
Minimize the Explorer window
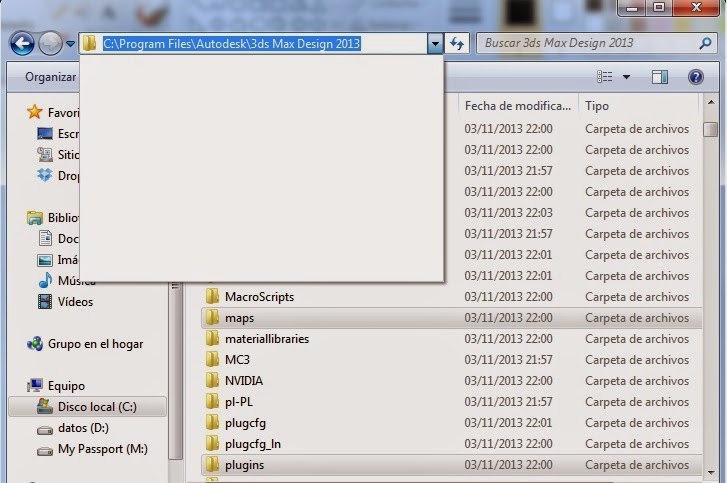[631, 7]
